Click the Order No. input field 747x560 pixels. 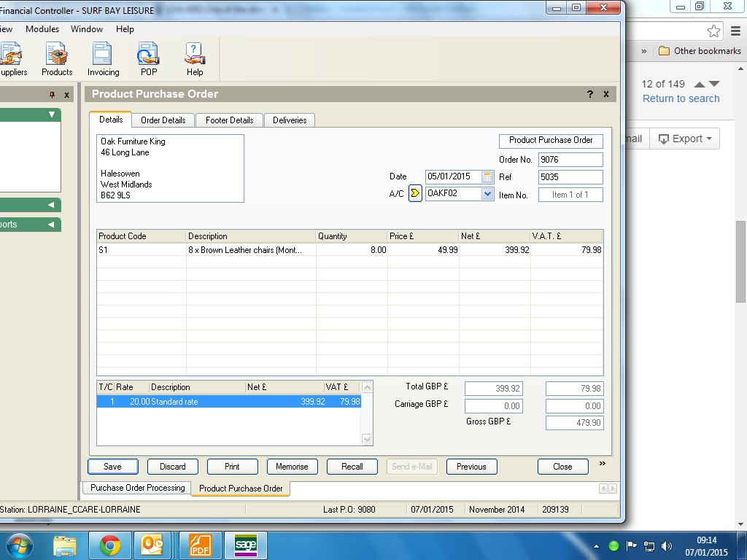[570, 160]
